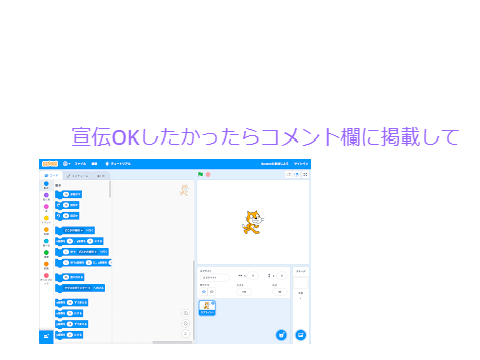This screenshot has width=480, height=360.
Task: Enter full screen stage mode
Action: (x=305, y=174)
